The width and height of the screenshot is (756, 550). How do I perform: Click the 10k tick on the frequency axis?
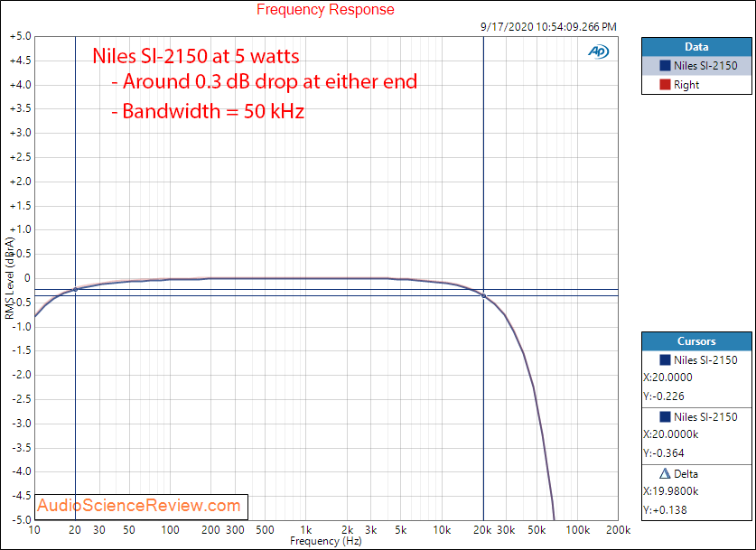pyautogui.click(x=442, y=530)
